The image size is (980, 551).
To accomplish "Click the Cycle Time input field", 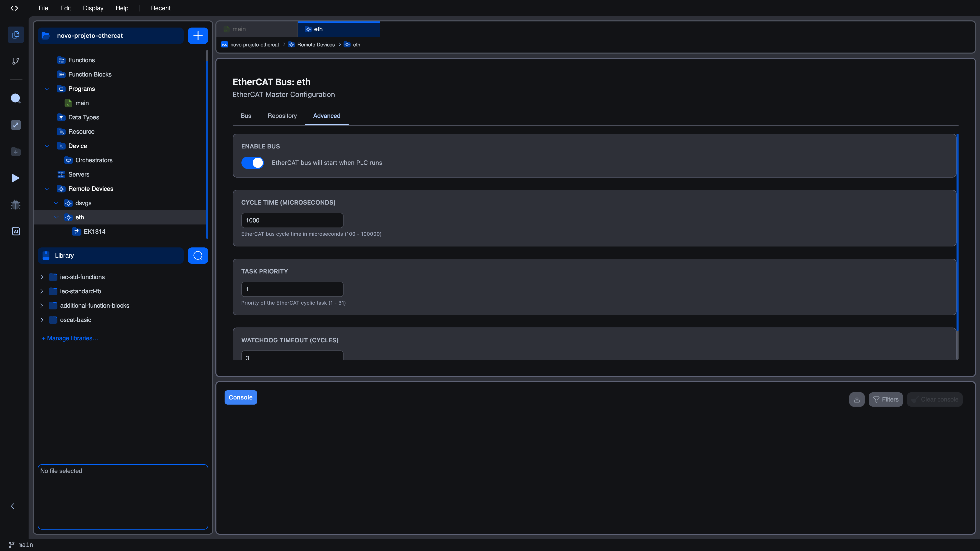I will 292,220.
